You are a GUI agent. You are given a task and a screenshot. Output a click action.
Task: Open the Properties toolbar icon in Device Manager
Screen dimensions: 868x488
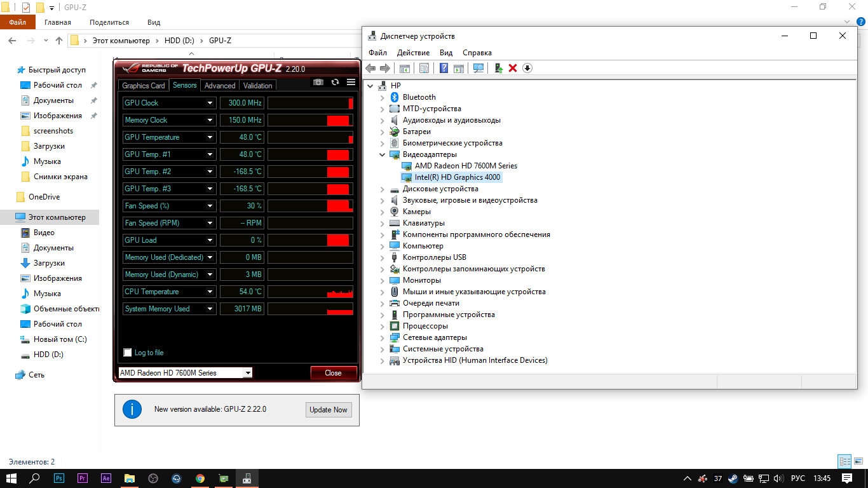(424, 68)
